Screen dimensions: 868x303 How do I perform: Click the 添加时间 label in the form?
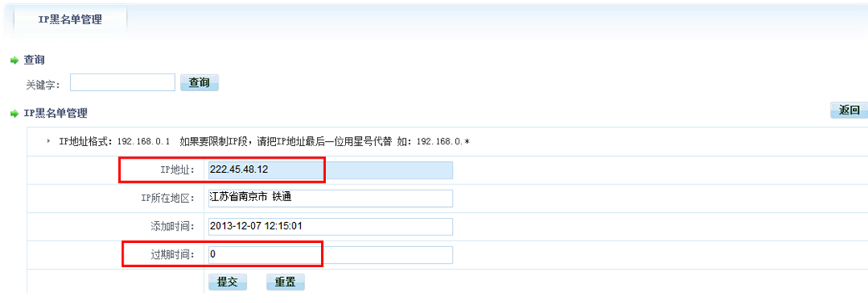pyautogui.click(x=173, y=227)
